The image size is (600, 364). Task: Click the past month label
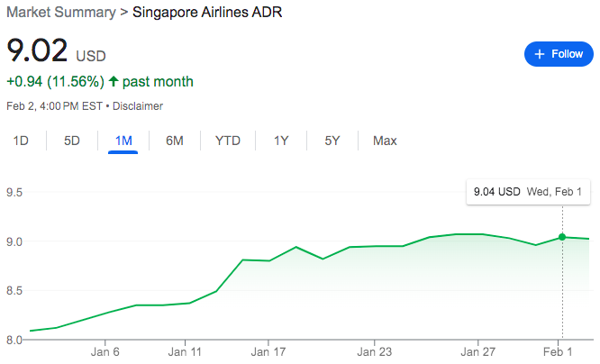158,81
